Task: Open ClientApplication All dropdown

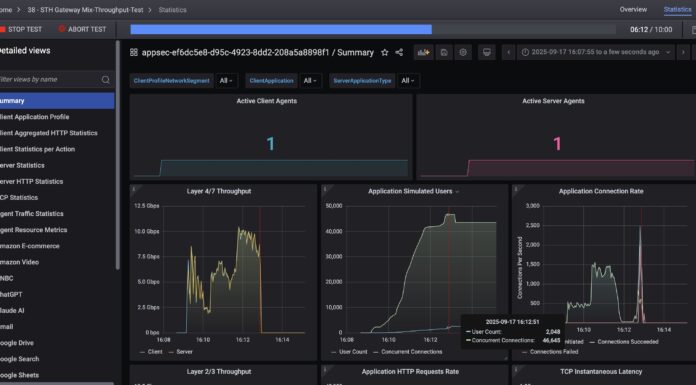Action: tap(310, 81)
